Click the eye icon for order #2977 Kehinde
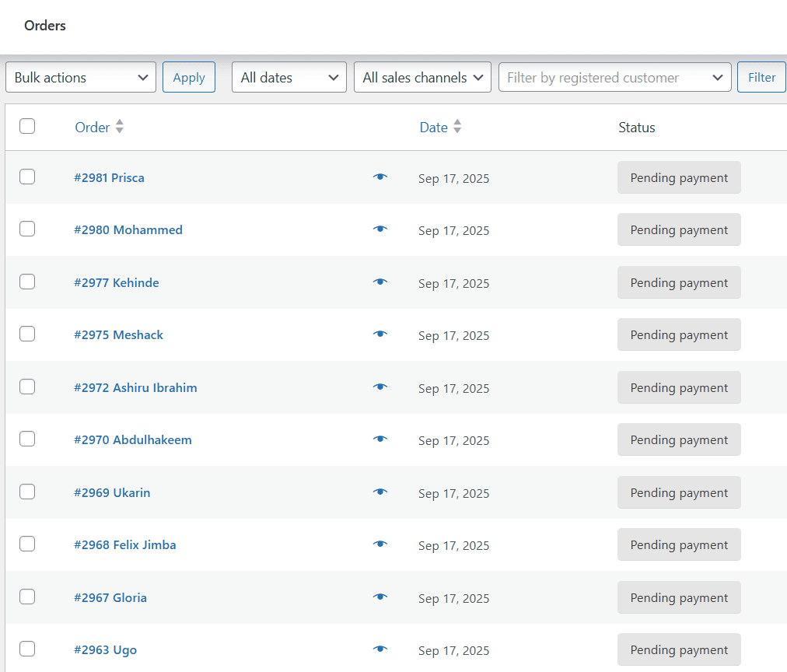Viewport: 787px width, 672px height. pyautogui.click(x=380, y=282)
